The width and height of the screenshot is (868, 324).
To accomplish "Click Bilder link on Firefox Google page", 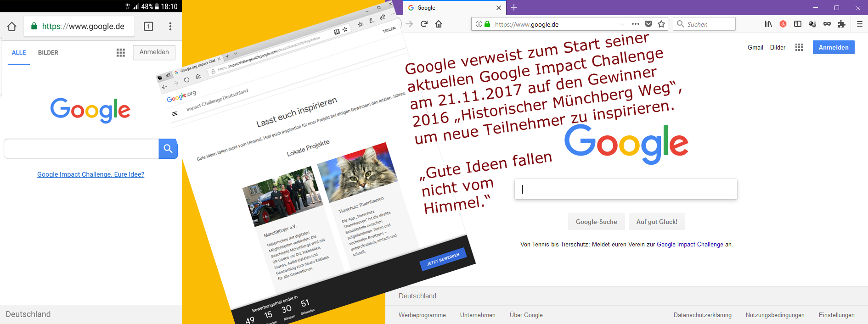I will tap(778, 47).
